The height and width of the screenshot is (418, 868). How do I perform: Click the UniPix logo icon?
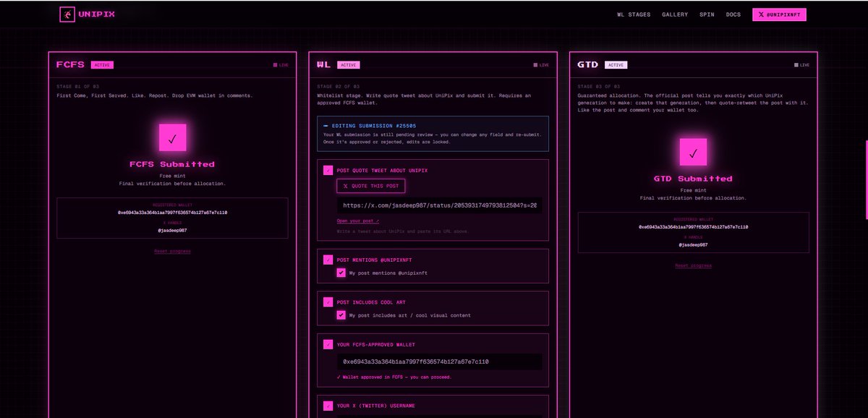click(x=67, y=14)
